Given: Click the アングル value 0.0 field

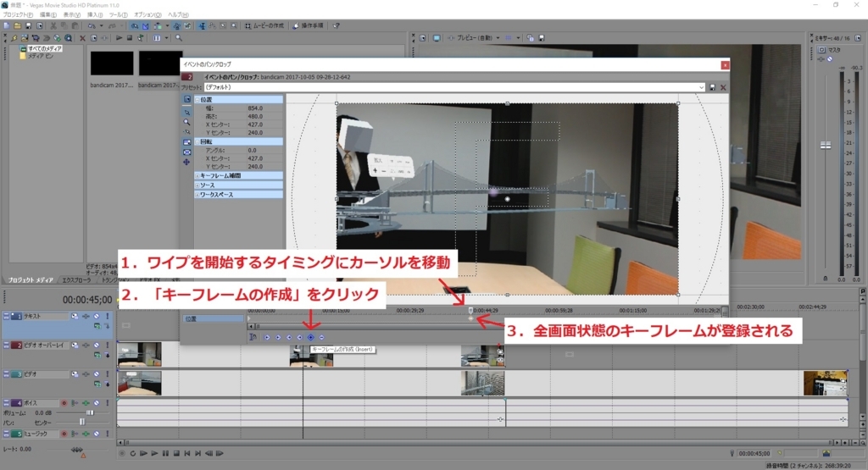Looking at the screenshot, I should click(264, 151).
